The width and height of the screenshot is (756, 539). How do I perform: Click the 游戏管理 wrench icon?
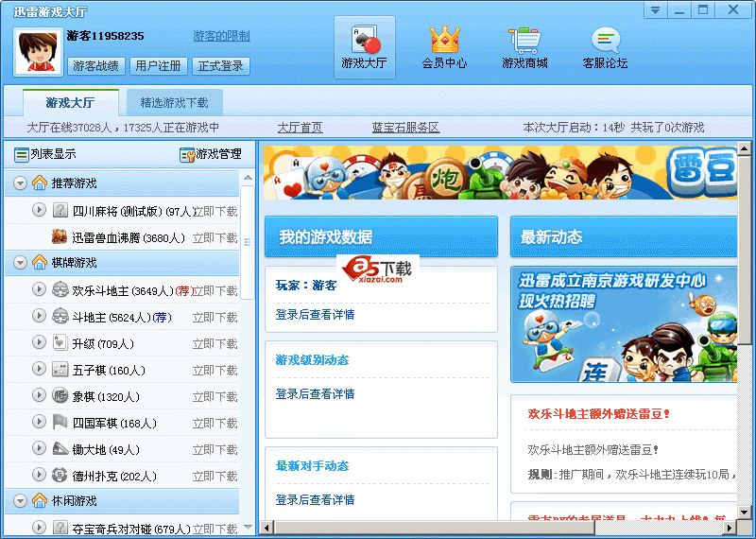[x=187, y=154]
